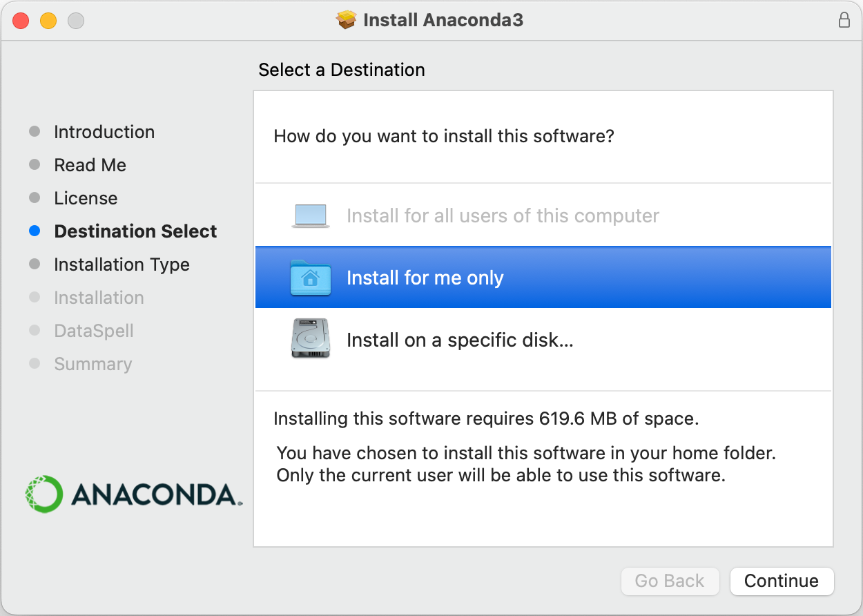Open the License step in sidebar
The image size is (863, 616).
click(x=86, y=198)
